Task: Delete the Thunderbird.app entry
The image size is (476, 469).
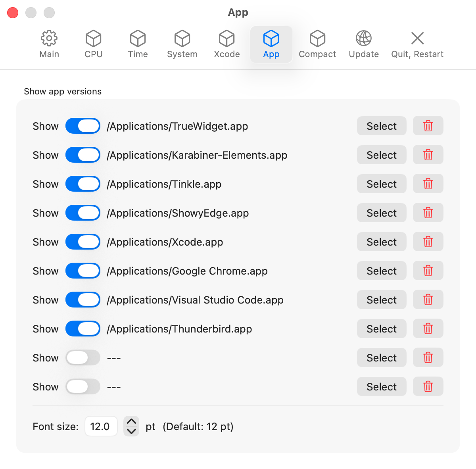Action: click(x=428, y=329)
